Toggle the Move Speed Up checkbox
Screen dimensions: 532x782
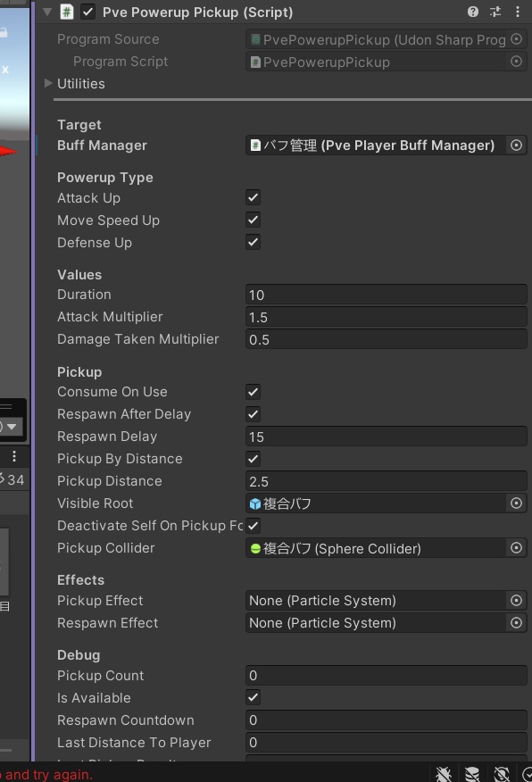tap(254, 220)
